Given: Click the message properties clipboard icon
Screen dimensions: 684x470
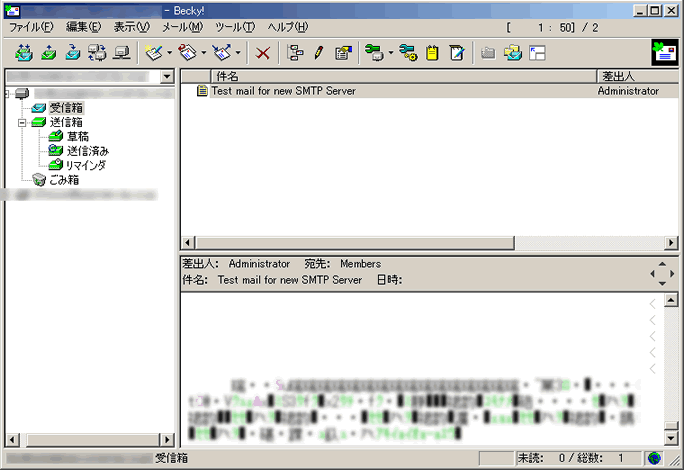Looking at the screenshot, I should [343, 53].
